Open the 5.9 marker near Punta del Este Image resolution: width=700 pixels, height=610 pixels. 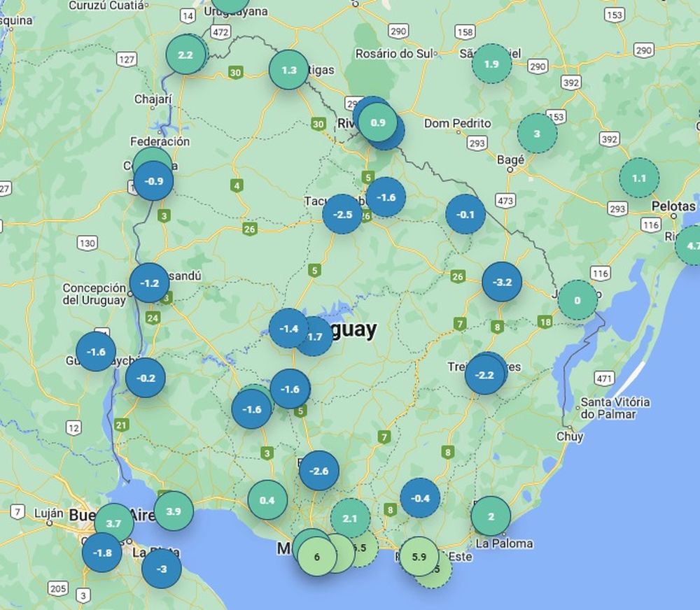(419, 557)
